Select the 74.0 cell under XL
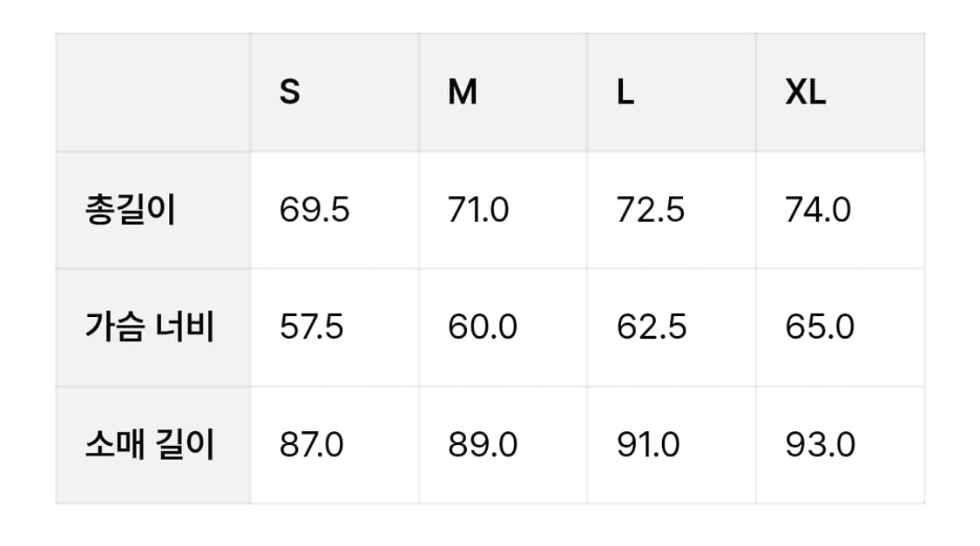The image size is (980, 546). pyautogui.click(x=818, y=211)
